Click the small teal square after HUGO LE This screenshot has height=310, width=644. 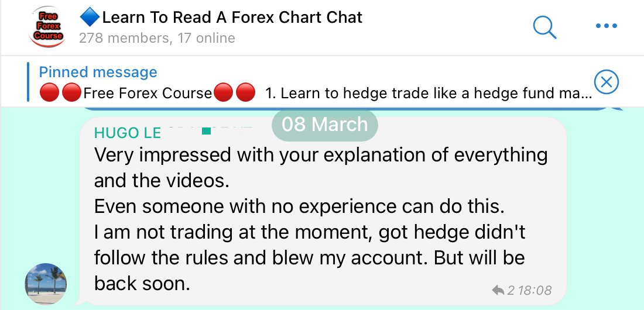207,132
